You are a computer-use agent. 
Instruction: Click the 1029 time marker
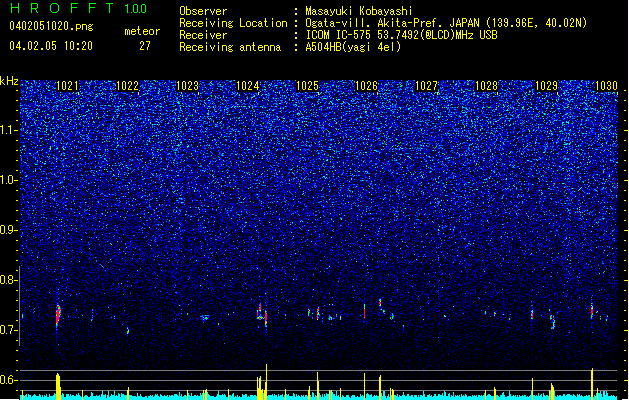(546, 86)
